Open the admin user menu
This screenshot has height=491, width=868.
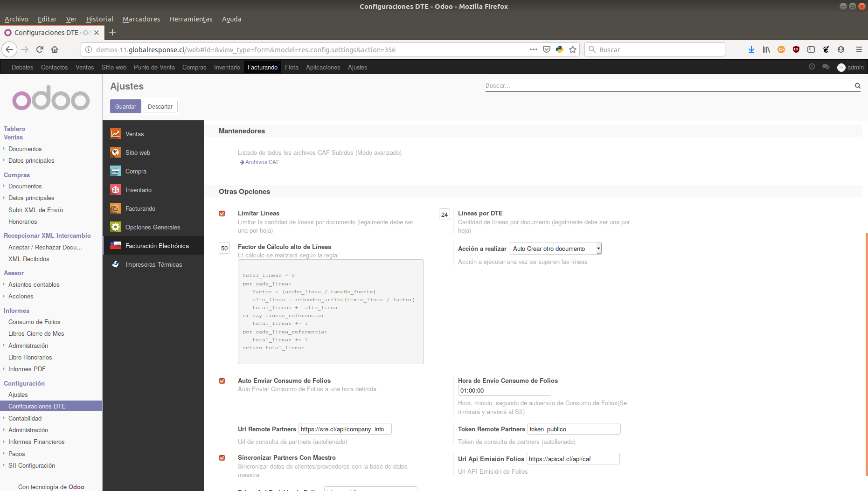pos(850,67)
